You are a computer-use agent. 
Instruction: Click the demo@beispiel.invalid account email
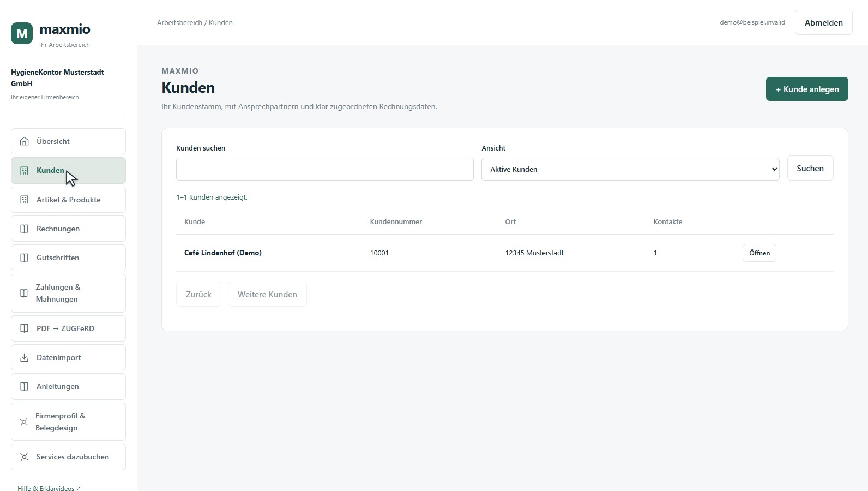click(752, 22)
